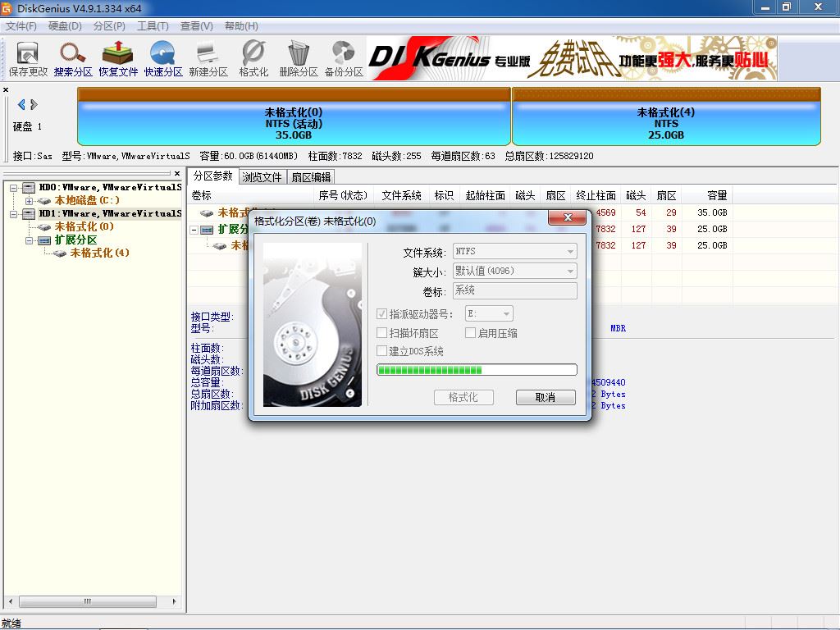Close the disk map panel with small x
840x630 pixels.
6,90
